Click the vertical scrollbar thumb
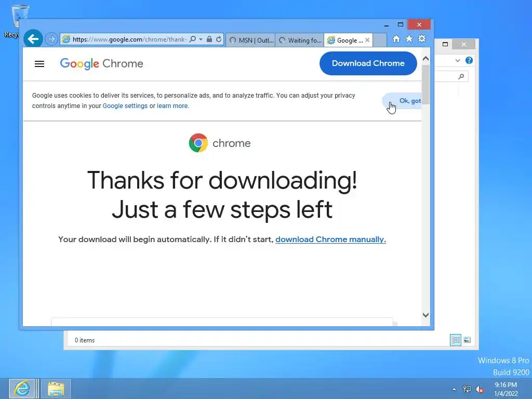 (x=426, y=84)
